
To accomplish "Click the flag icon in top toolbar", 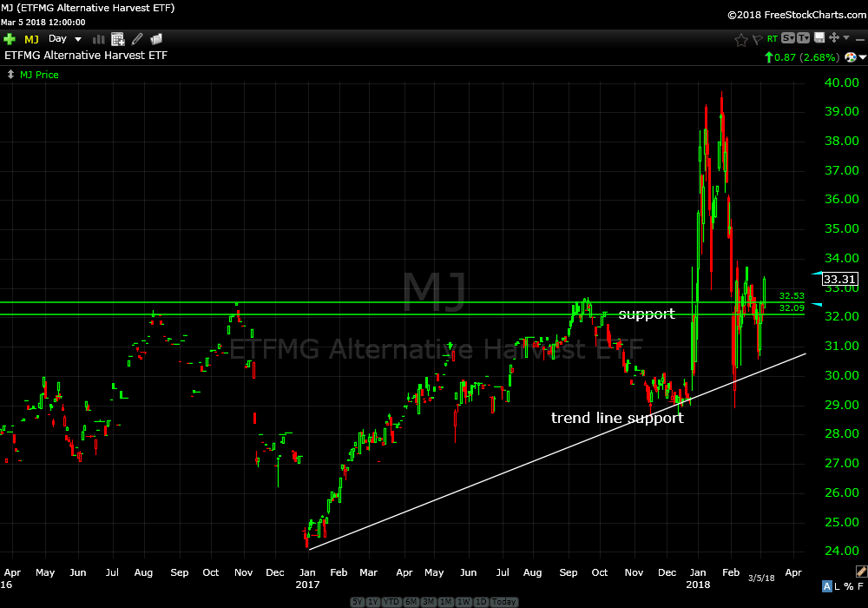I will click(757, 39).
